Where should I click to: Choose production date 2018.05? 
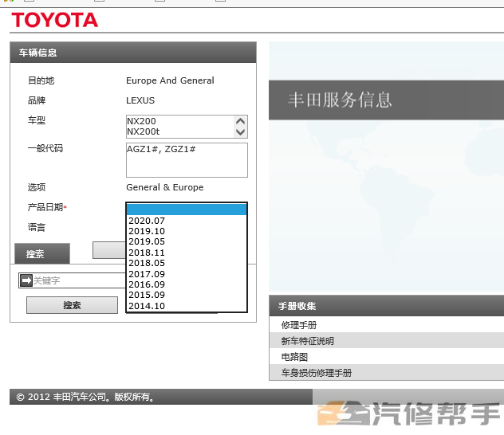pyautogui.click(x=187, y=263)
